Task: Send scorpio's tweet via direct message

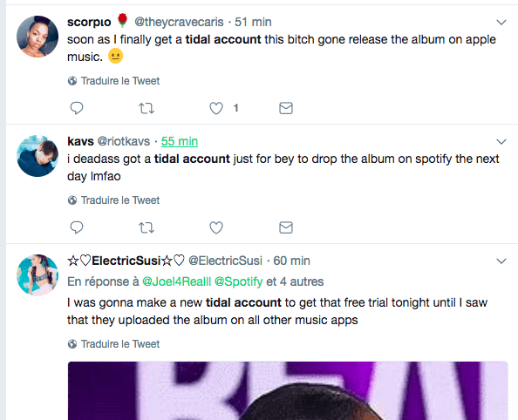Action: click(286, 108)
